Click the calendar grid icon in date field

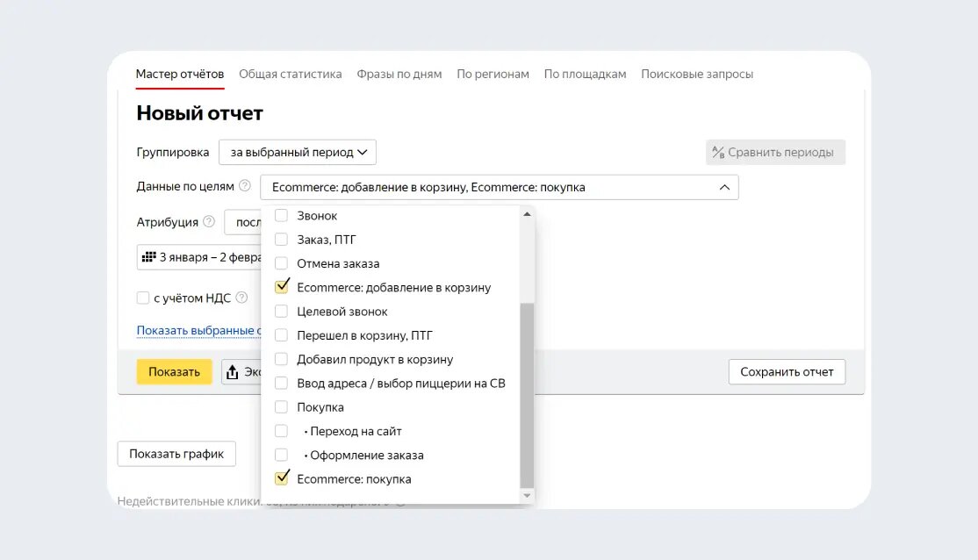point(149,257)
